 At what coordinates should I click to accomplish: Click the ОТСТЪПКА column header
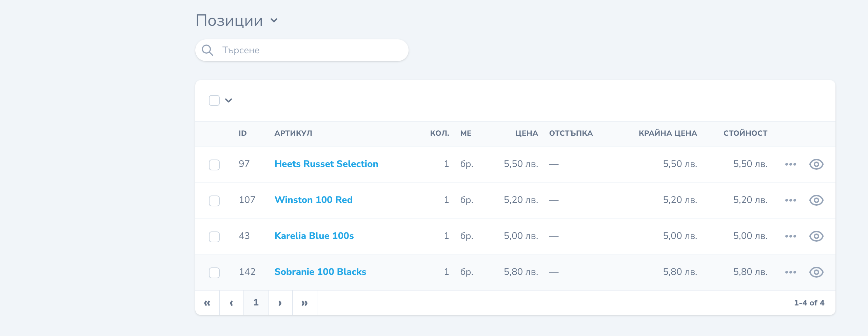coord(571,133)
